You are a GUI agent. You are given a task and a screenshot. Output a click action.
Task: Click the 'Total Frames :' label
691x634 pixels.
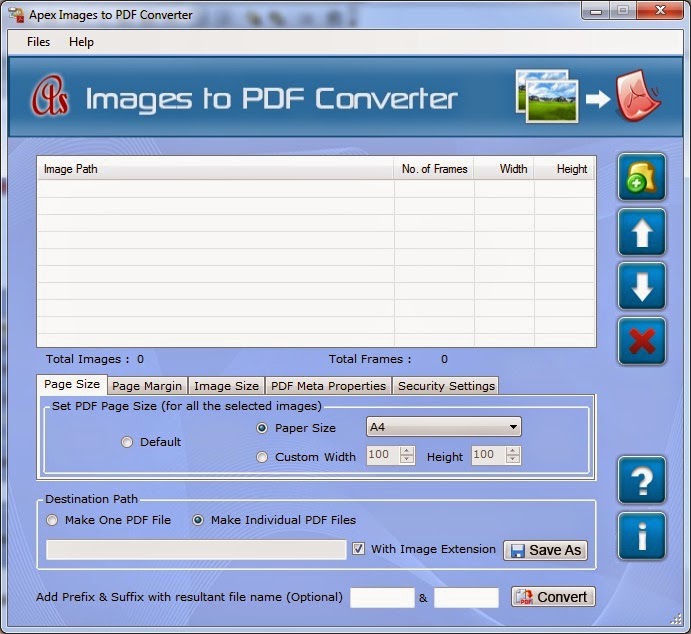point(370,359)
